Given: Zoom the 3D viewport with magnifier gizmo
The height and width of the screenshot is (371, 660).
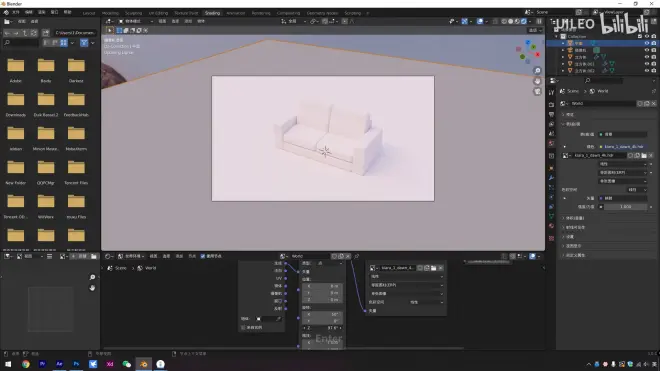Looking at the screenshot, I should pos(538,70).
